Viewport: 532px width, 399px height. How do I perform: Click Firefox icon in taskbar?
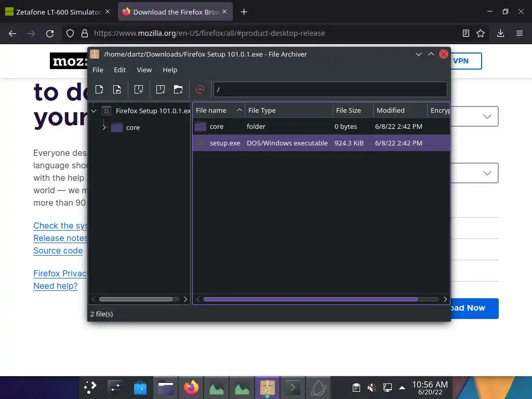click(191, 388)
